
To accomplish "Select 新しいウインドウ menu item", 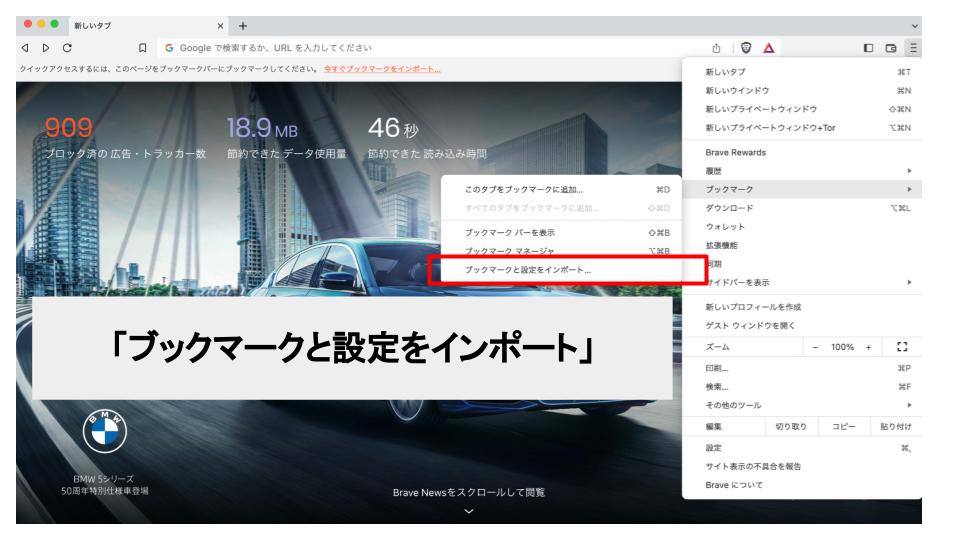I will point(802,91).
